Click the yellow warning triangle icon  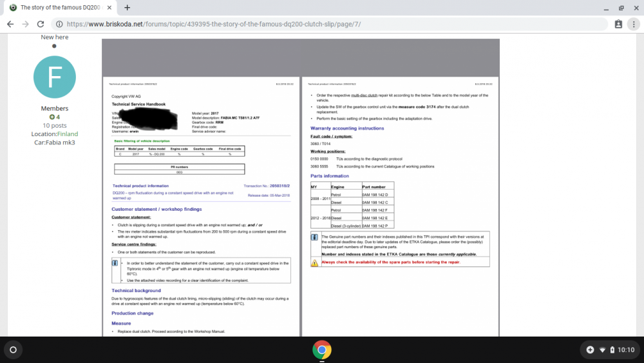pos(314,262)
